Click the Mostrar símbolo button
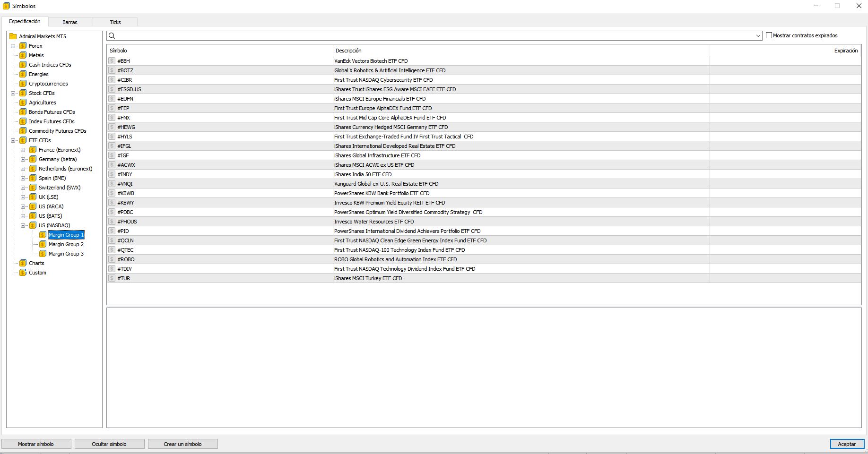The height and width of the screenshot is (454, 868). pos(36,444)
